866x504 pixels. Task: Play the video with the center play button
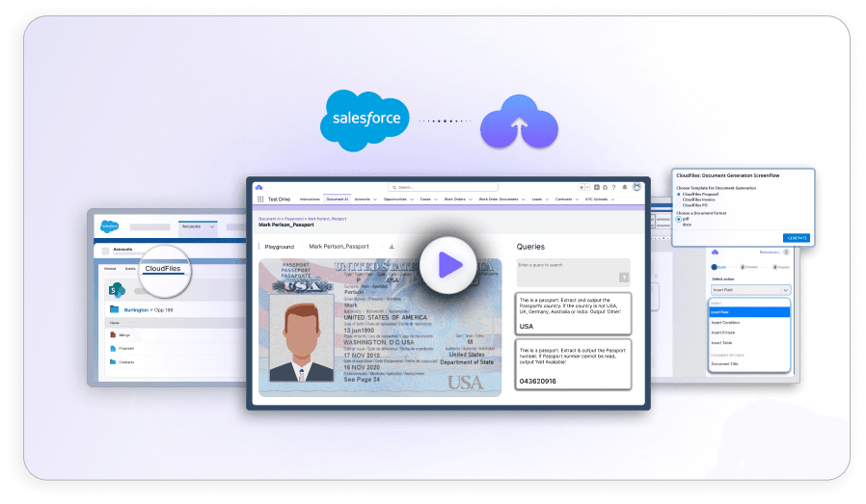(447, 266)
